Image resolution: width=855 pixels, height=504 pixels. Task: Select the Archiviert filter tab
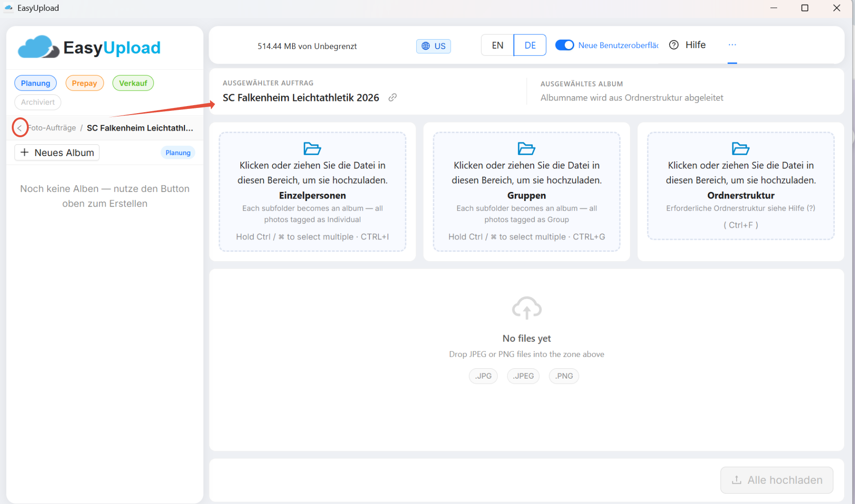(38, 102)
